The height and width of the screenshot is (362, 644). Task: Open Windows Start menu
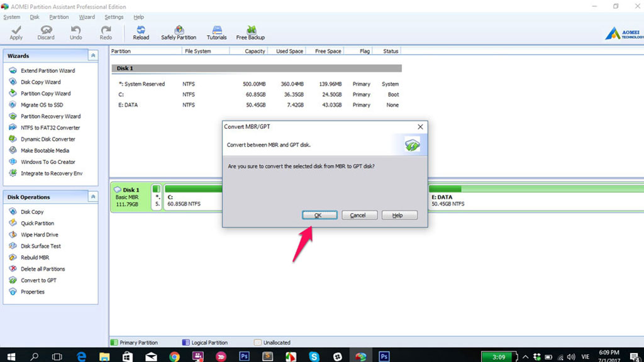coord(11,356)
